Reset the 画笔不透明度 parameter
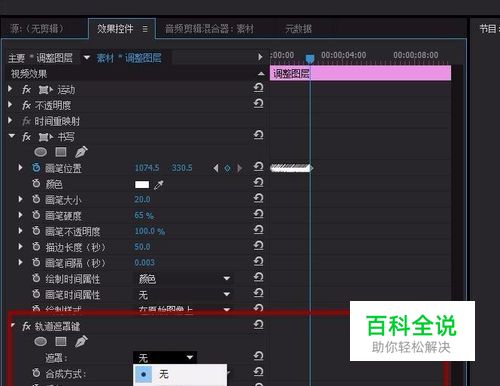The width and height of the screenshot is (500, 386). [258, 230]
